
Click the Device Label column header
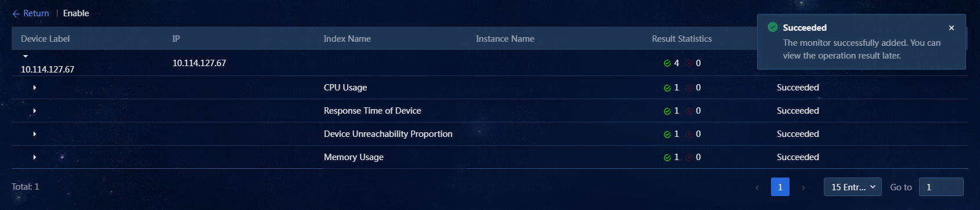pyautogui.click(x=45, y=39)
